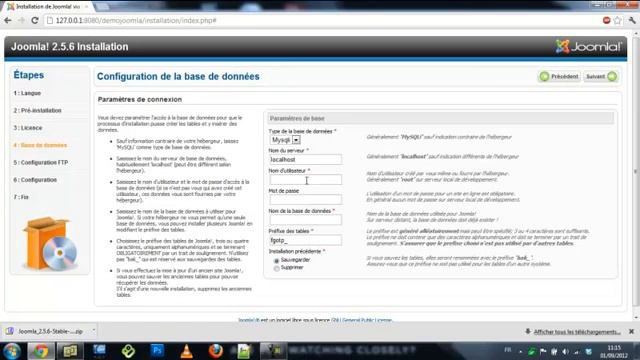Screen dimensions: 640x360
Task: Click the Suivant button
Action: coord(601,76)
